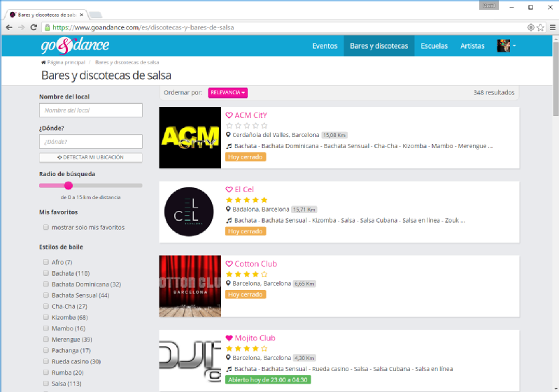Open the Mojito Club venue link

(255, 338)
